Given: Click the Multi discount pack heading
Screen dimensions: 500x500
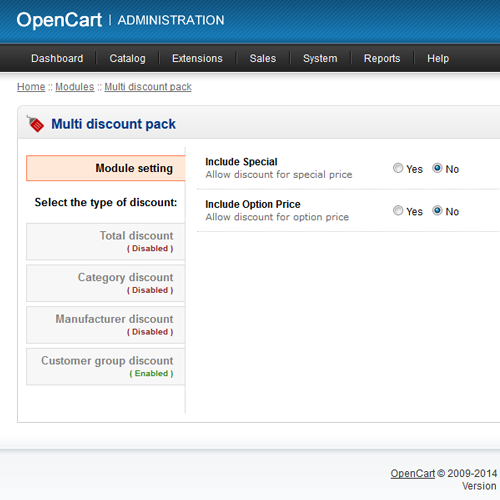Looking at the screenshot, I should [113, 124].
